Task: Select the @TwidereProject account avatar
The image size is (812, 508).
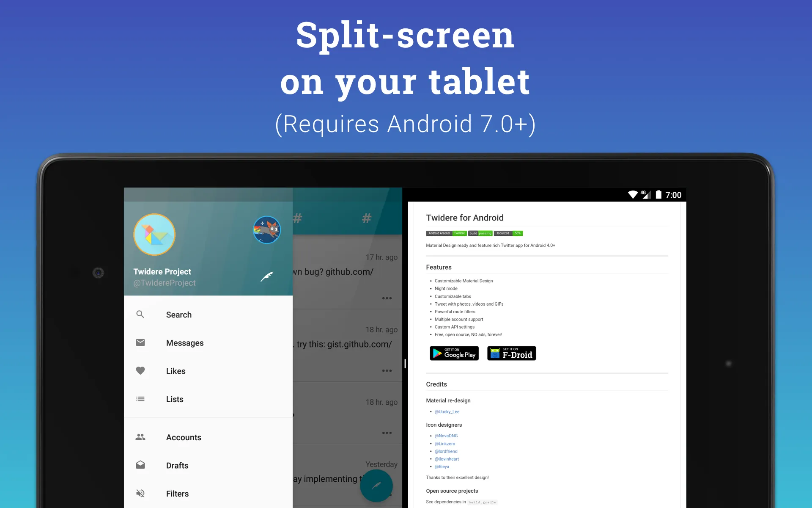Action: pos(155,234)
